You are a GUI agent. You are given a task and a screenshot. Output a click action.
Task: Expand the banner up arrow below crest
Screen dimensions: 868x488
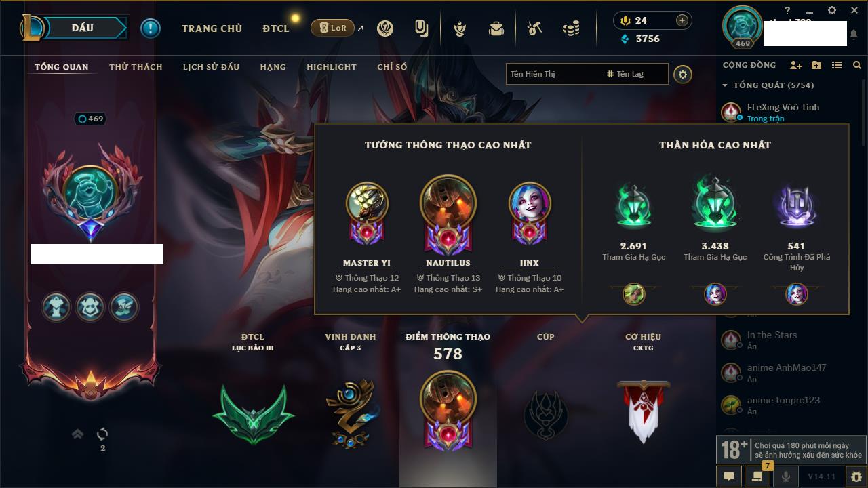click(x=78, y=434)
